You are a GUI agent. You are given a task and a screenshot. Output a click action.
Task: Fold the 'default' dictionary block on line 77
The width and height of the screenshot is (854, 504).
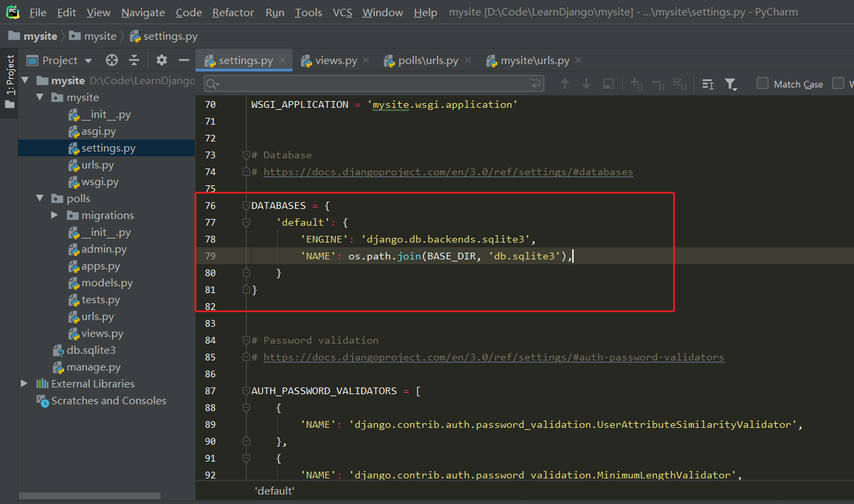tap(247, 222)
